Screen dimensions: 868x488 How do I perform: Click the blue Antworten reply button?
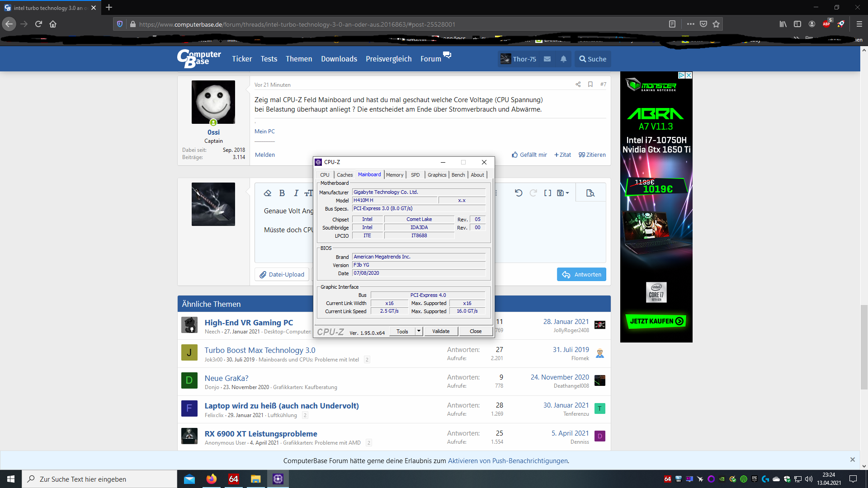(581, 274)
